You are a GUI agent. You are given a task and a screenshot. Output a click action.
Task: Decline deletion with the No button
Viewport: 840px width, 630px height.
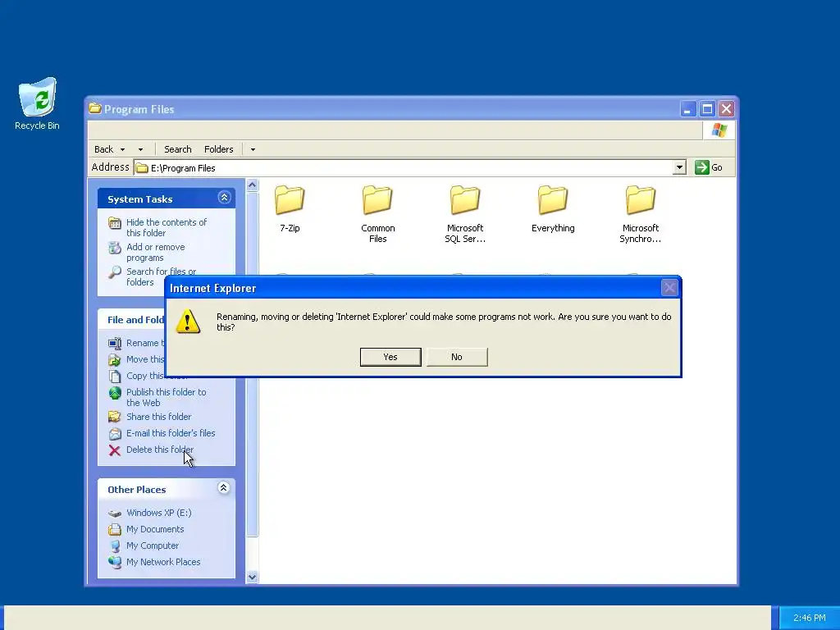tap(457, 357)
